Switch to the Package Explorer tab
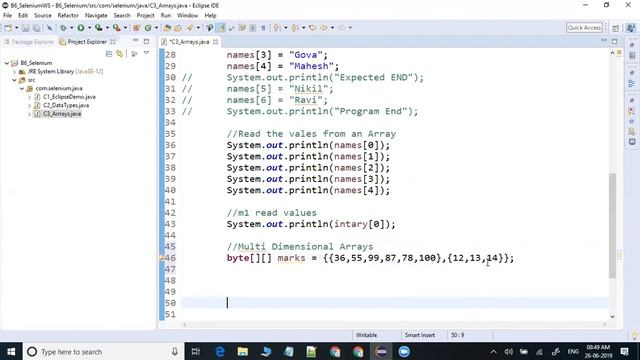Viewport: 640px width, 360px height. [x=29, y=42]
